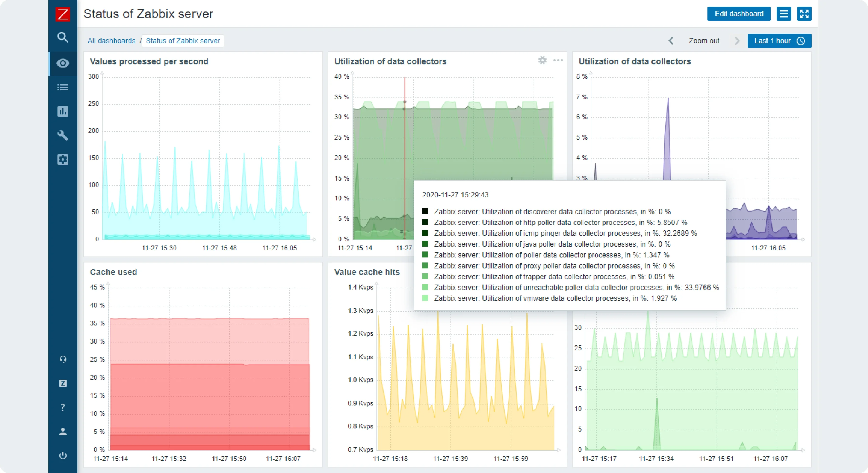The height and width of the screenshot is (473, 868).
Task: Click the widget gear edit icon
Action: coord(542,60)
